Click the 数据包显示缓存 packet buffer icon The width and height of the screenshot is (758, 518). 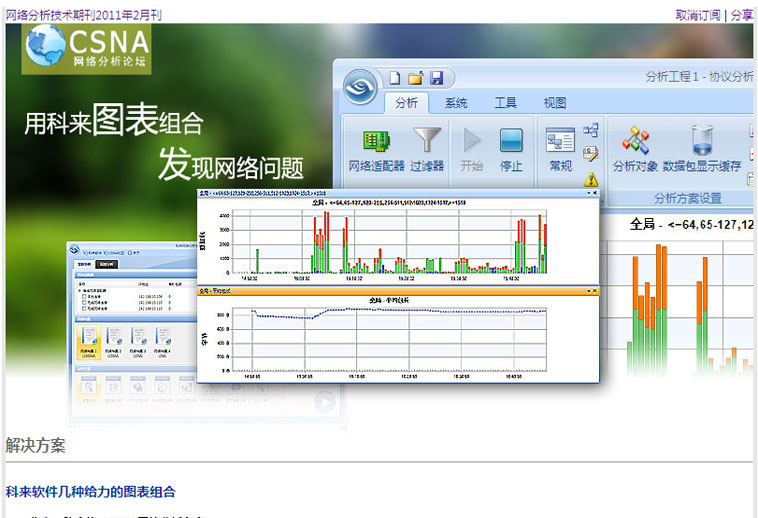pyautogui.click(x=702, y=142)
